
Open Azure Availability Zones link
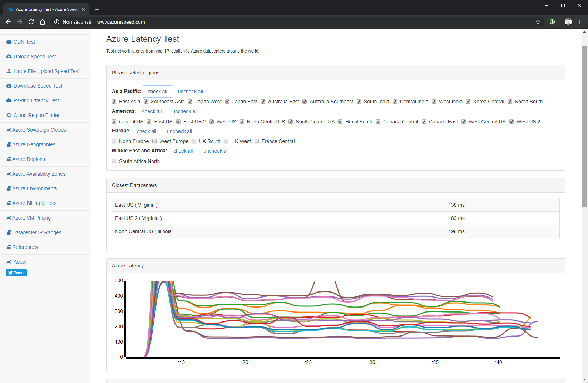(39, 174)
